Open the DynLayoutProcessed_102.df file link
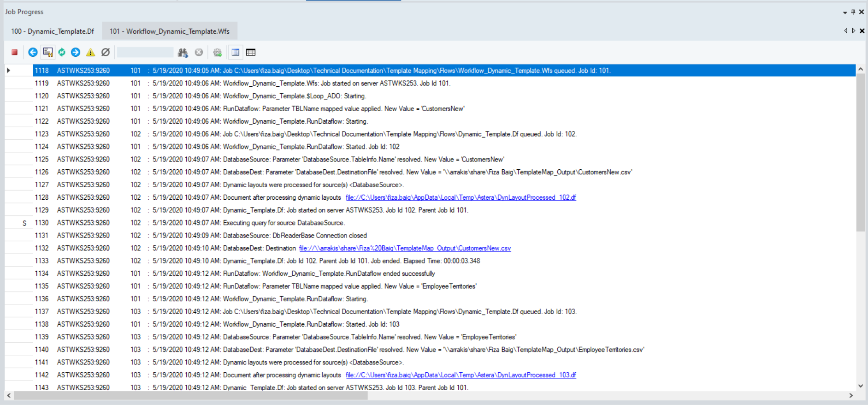The image size is (868, 405). 461,197
